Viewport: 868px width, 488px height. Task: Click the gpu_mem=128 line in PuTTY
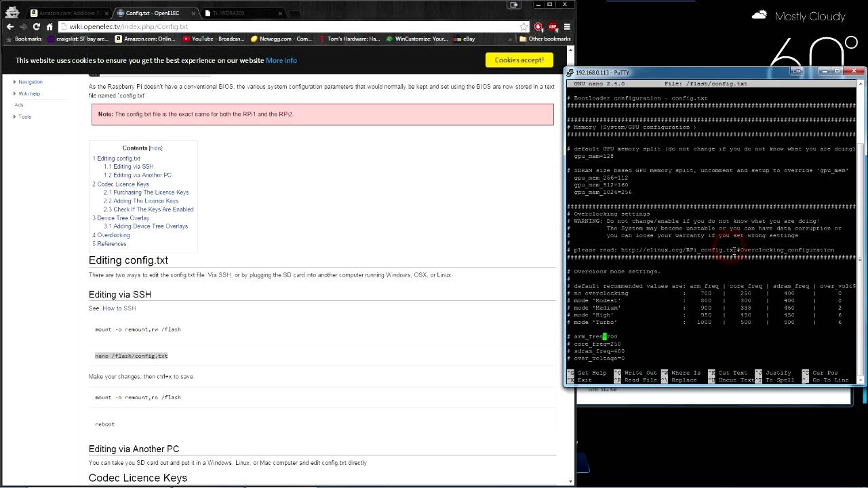(593, 156)
